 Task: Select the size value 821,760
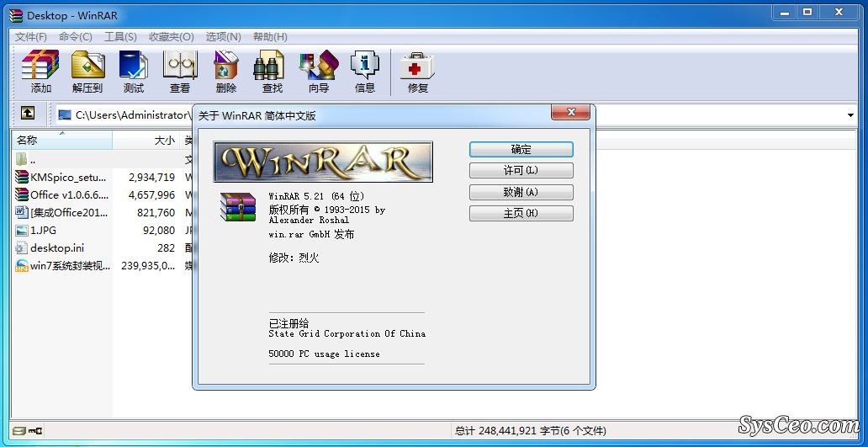(156, 213)
